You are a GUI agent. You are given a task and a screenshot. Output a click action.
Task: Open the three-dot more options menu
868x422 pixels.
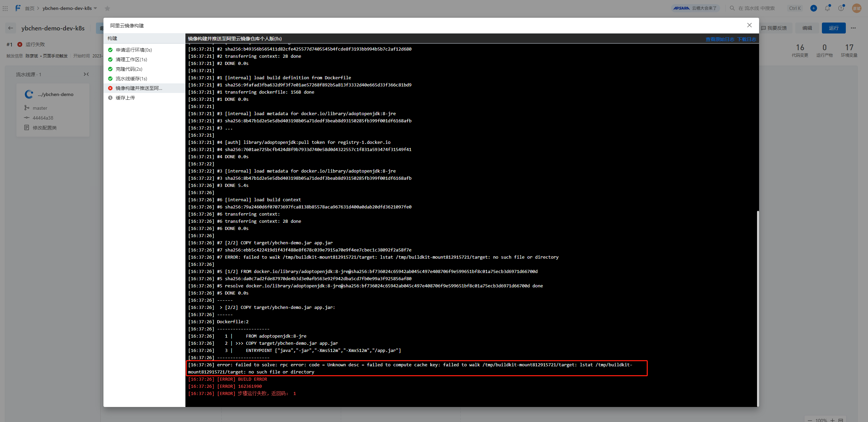(853, 28)
